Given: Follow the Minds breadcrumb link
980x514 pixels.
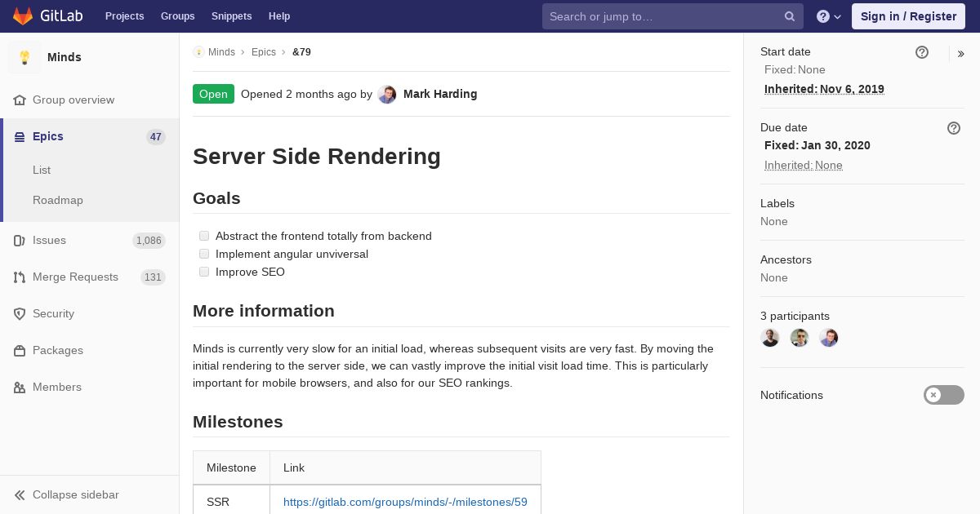Looking at the screenshot, I should pyautogui.click(x=221, y=52).
